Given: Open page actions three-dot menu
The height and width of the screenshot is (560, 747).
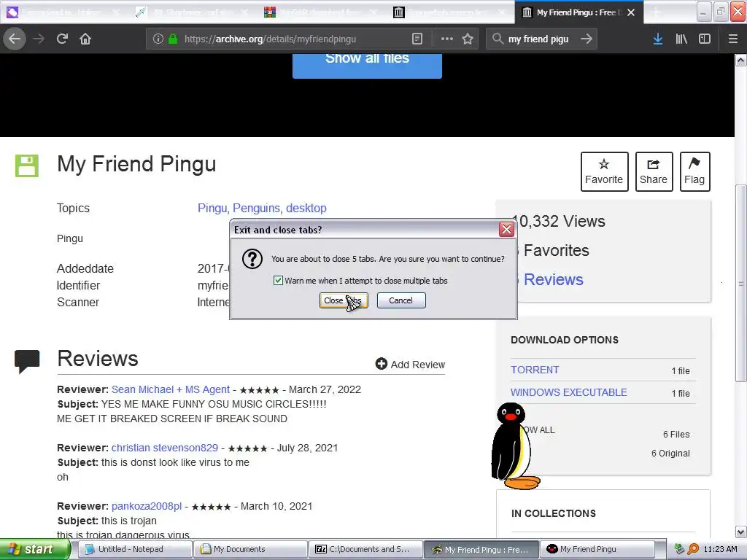Looking at the screenshot, I should coord(447,39).
